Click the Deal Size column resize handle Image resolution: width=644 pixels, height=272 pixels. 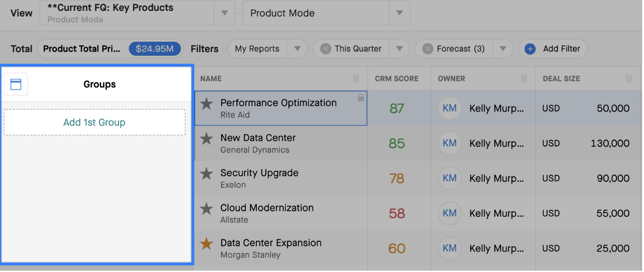629,78
